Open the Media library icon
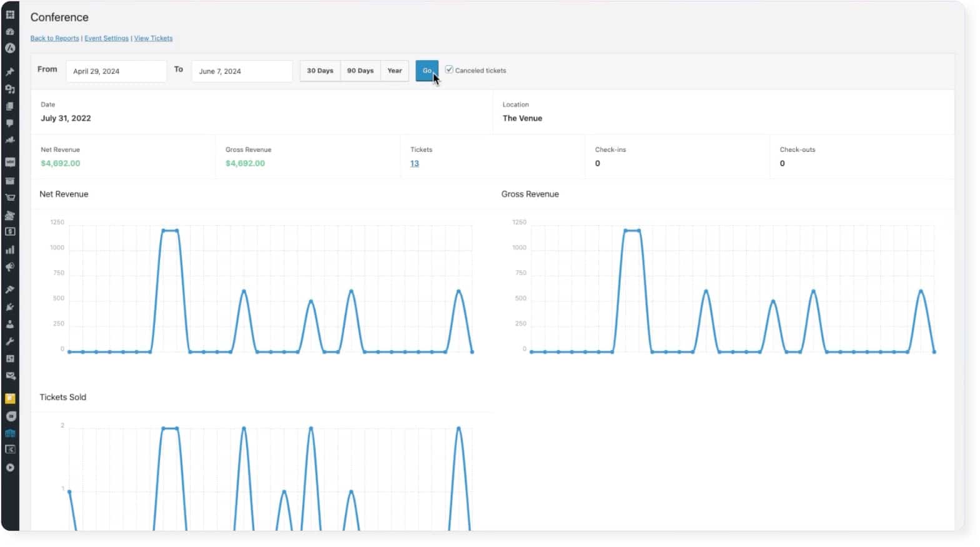 point(10,89)
